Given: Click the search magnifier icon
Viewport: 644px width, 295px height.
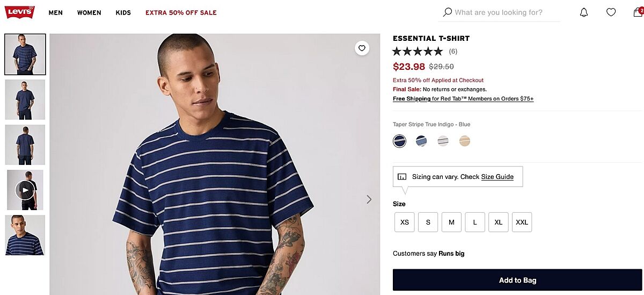Looking at the screenshot, I should 447,12.
